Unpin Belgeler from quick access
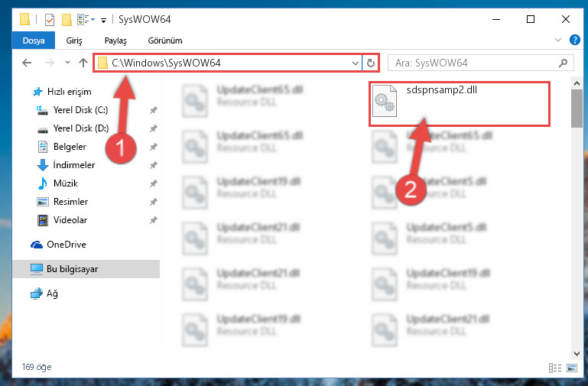Viewport: 588px width, 386px height. [x=154, y=147]
